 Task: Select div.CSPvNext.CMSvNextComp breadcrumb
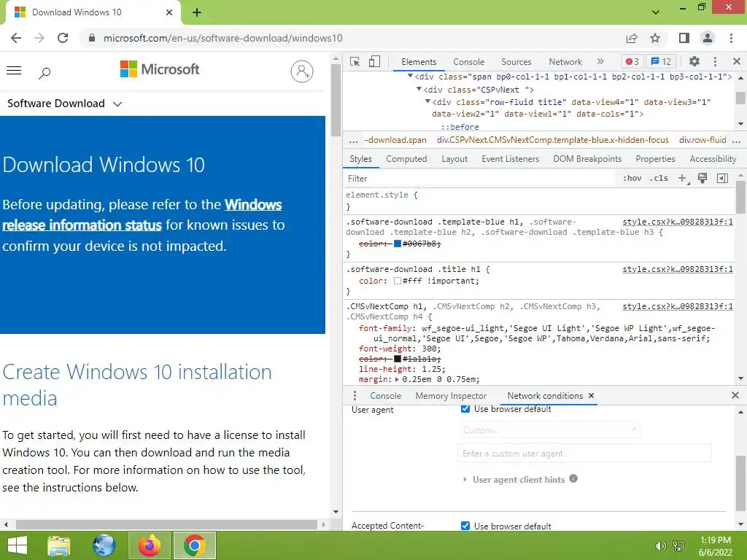pyautogui.click(x=553, y=140)
